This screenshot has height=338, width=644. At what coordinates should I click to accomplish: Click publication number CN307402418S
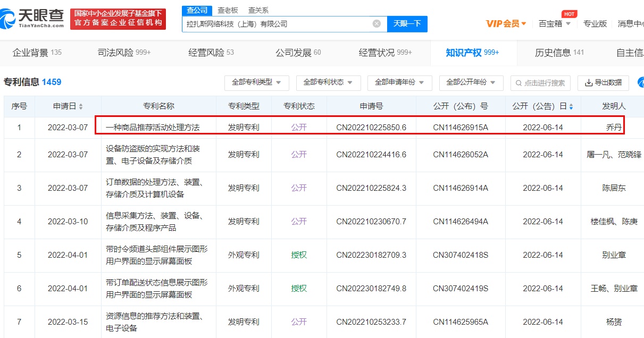(x=461, y=255)
